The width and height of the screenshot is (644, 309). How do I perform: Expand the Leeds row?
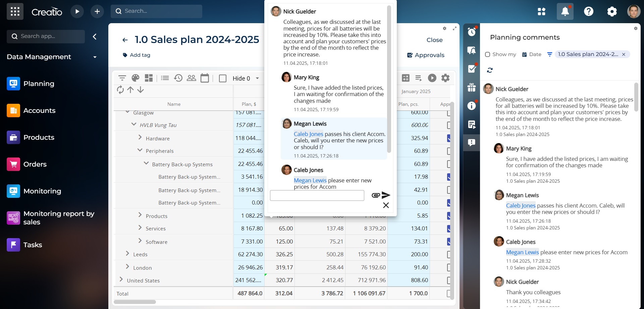(x=127, y=253)
